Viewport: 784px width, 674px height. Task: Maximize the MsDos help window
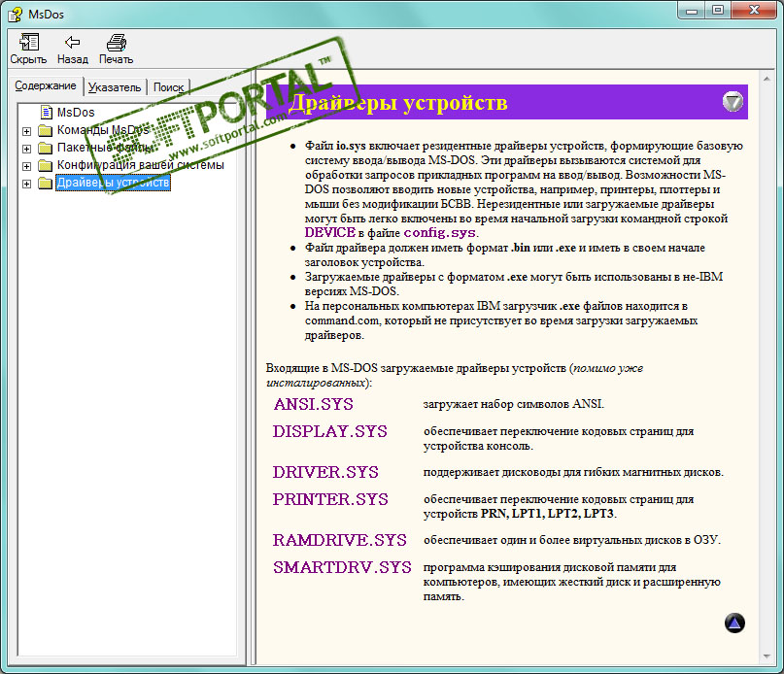pyautogui.click(x=718, y=11)
